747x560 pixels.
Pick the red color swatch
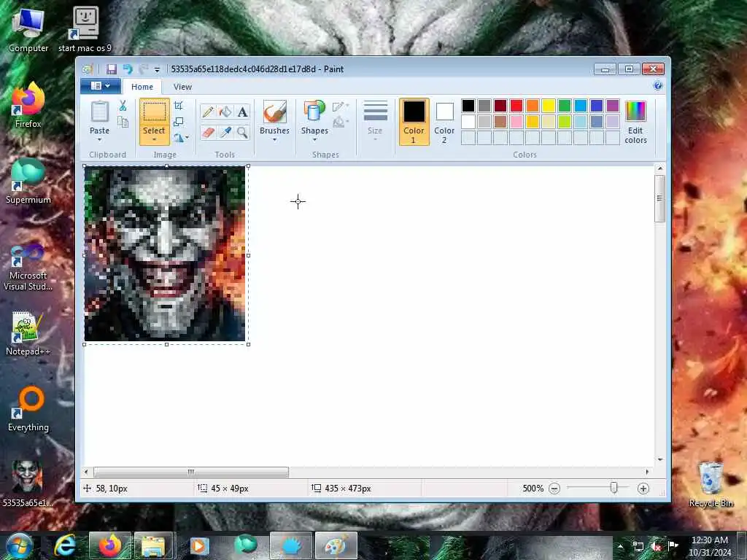[x=516, y=106]
